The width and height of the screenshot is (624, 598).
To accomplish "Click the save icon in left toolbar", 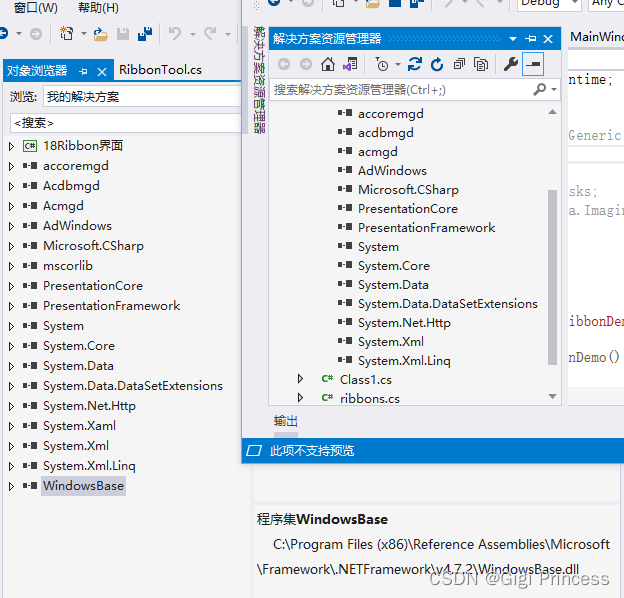I will point(123,34).
